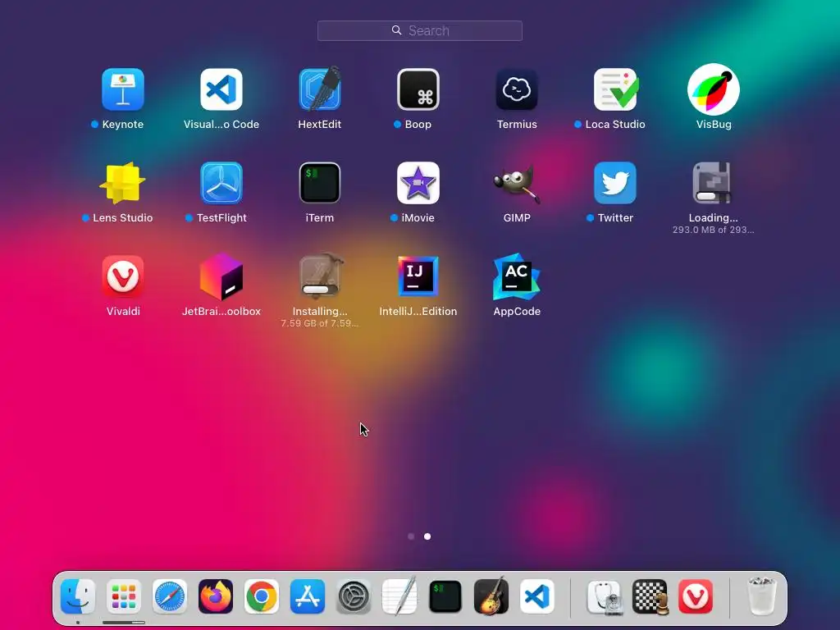Open Safari from the Dock
Image resolution: width=840 pixels, height=630 pixels.
coord(170,596)
